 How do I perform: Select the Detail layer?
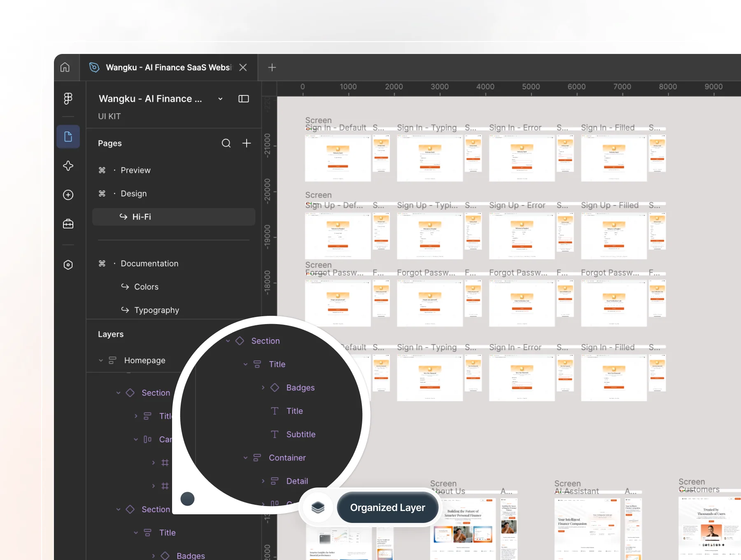pos(297,481)
